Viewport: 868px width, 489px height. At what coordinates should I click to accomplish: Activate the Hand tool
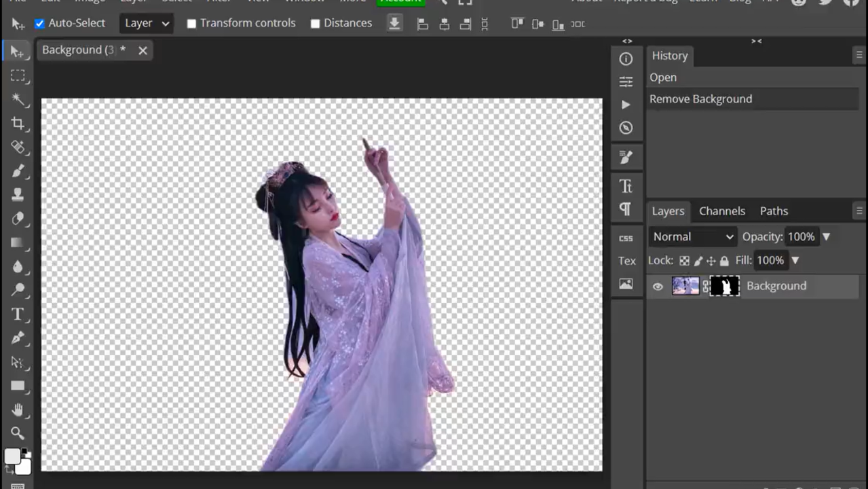pos(18,410)
